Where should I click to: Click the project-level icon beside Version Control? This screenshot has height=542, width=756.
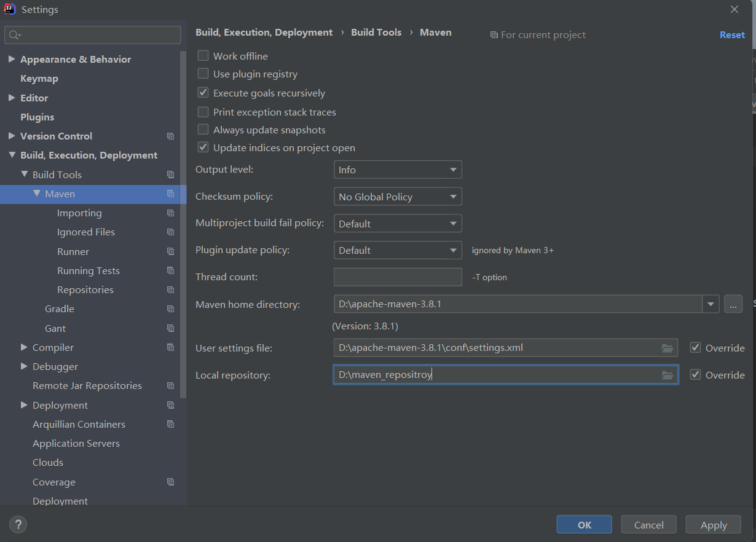(170, 136)
